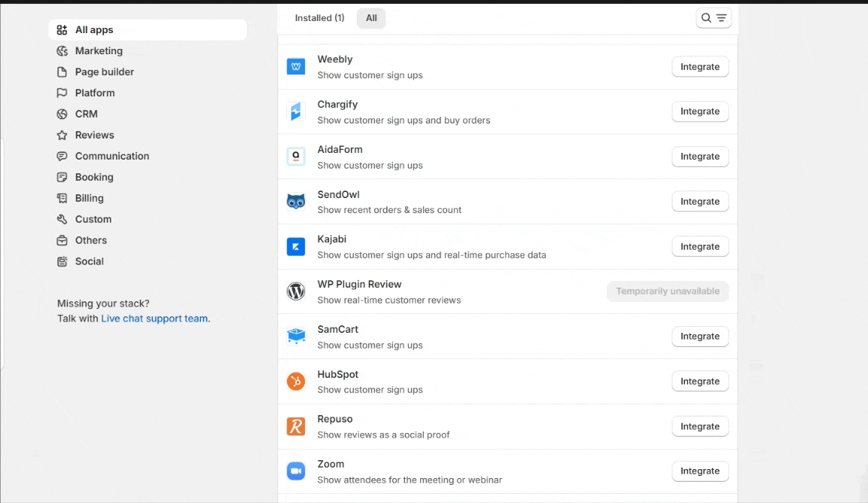This screenshot has width=868, height=503.
Task: Click the Others box icon
Action: tap(62, 240)
